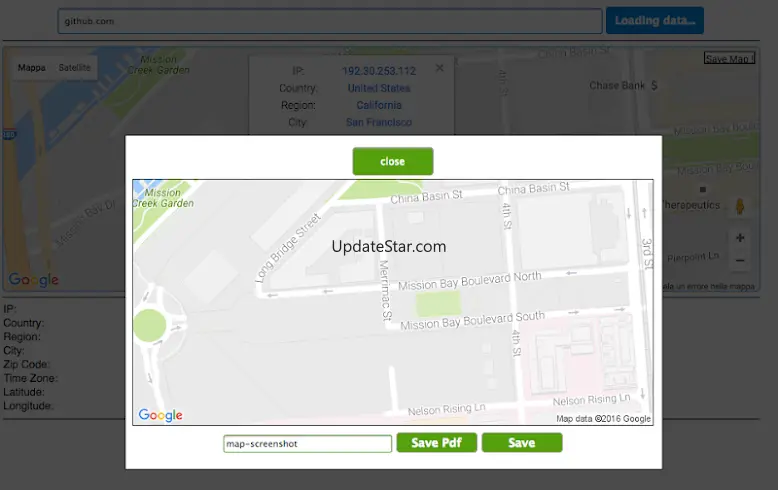Click the Street View pegman icon
778x490 pixels.
pyautogui.click(x=740, y=206)
